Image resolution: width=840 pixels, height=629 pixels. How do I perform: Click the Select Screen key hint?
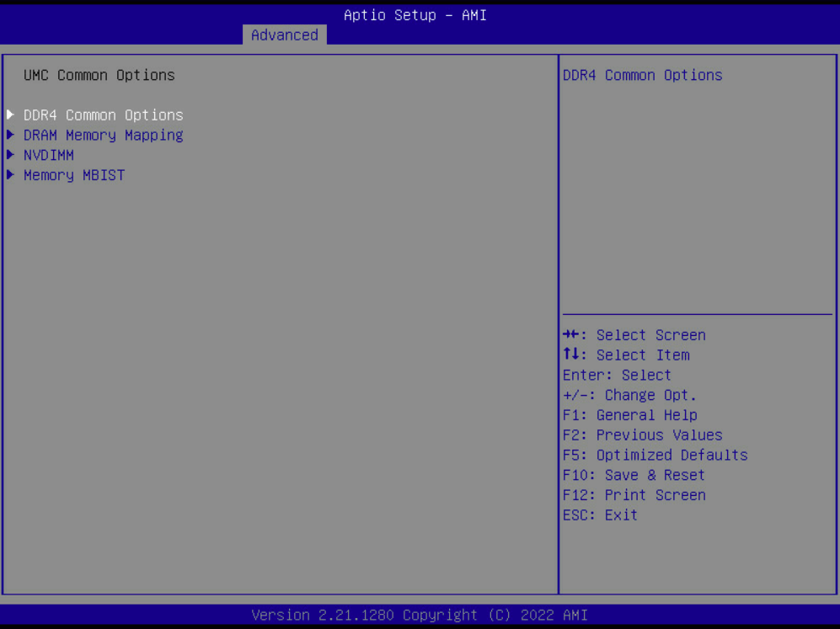click(634, 335)
